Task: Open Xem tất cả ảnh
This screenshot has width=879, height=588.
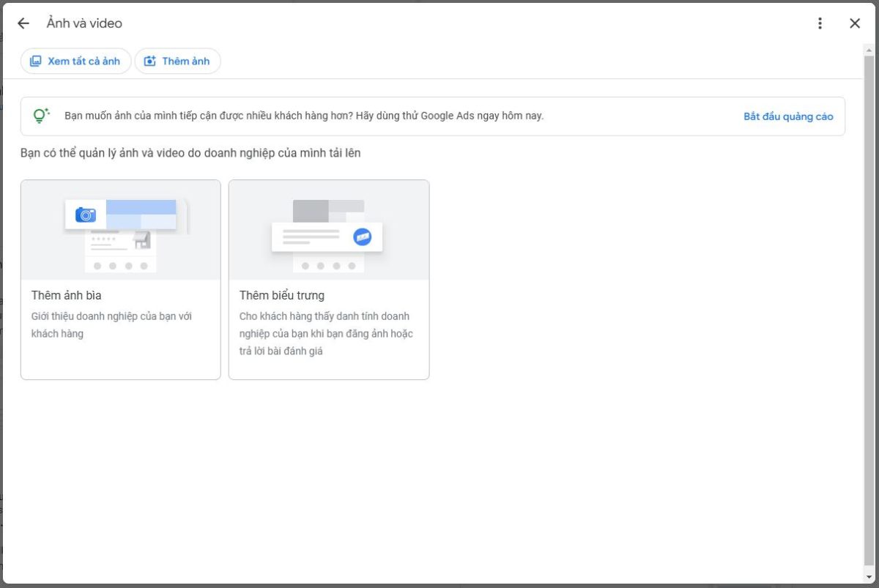Action: click(75, 61)
